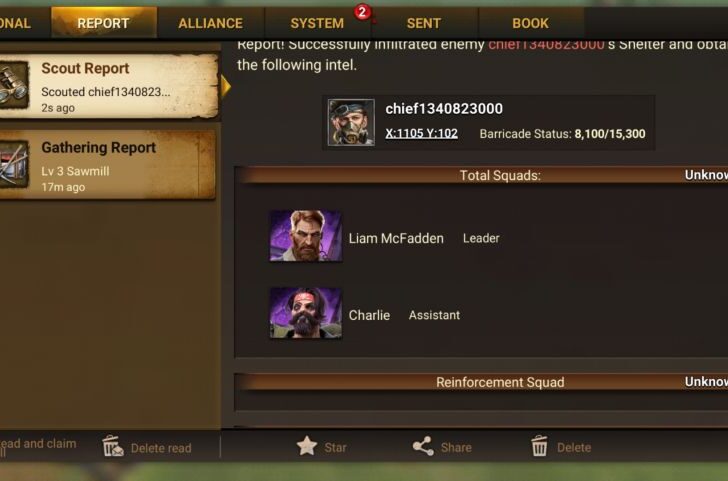Expand the Reinforcement Squad section header
This screenshot has height=481, width=728.
coord(483,382)
